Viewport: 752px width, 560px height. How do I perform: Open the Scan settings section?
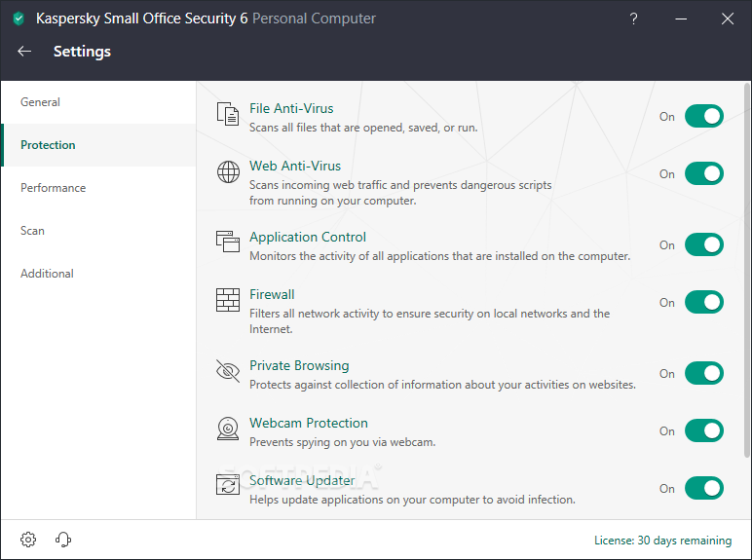pyautogui.click(x=98, y=231)
